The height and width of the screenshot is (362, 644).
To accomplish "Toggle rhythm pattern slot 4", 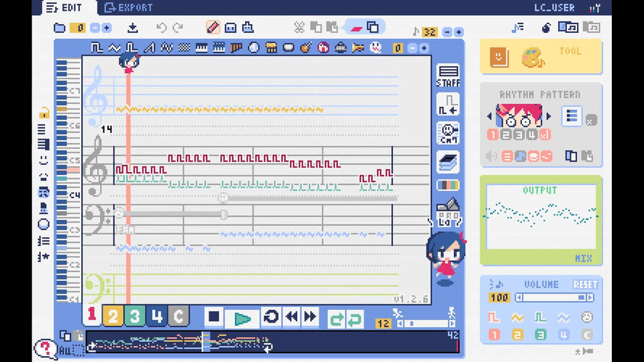I will pyautogui.click(x=532, y=135).
